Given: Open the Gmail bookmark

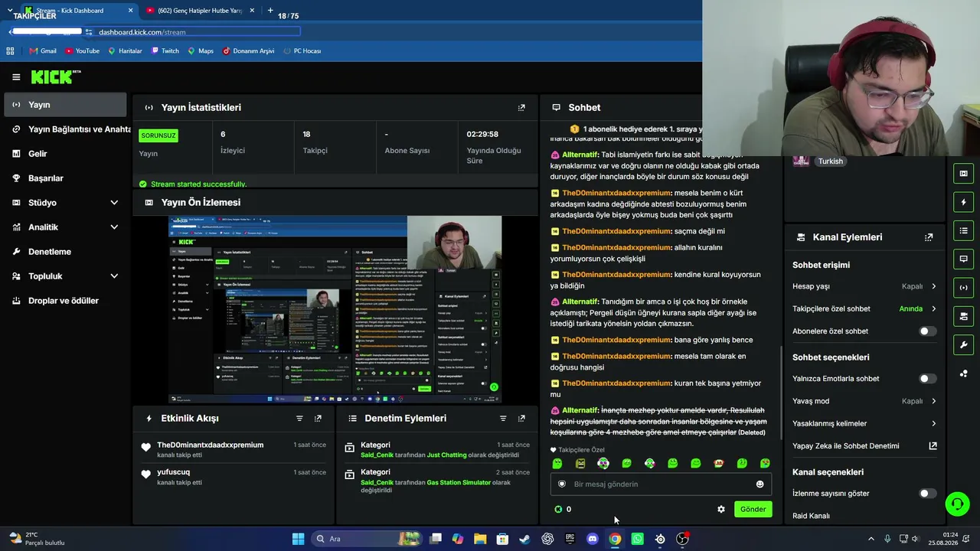Looking at the screenshot, I should (x=43, y=51).
